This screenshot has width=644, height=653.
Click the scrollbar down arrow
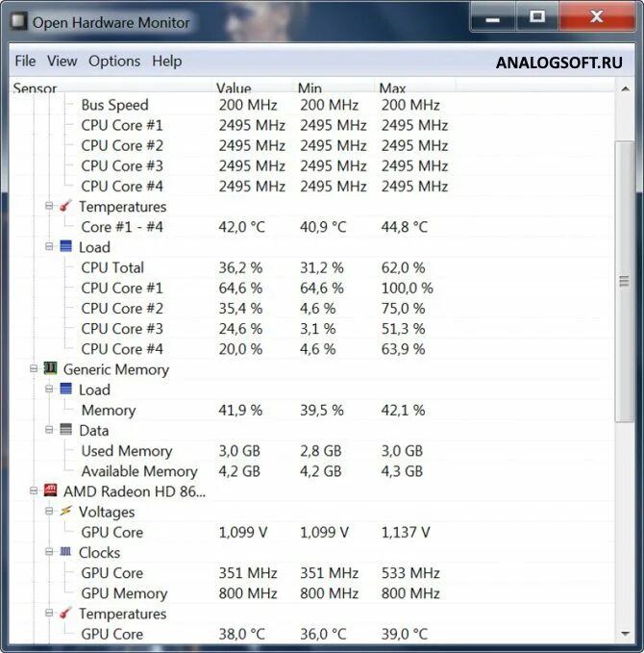(x=625, y=634)
